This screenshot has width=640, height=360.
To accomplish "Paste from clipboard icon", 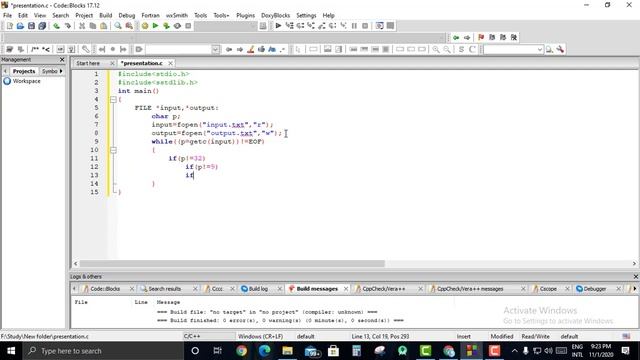I will coord(104,26).
